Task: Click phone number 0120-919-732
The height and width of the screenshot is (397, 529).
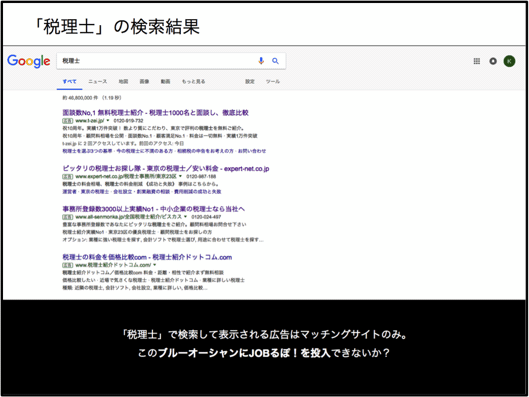Action: coord(129,121)
